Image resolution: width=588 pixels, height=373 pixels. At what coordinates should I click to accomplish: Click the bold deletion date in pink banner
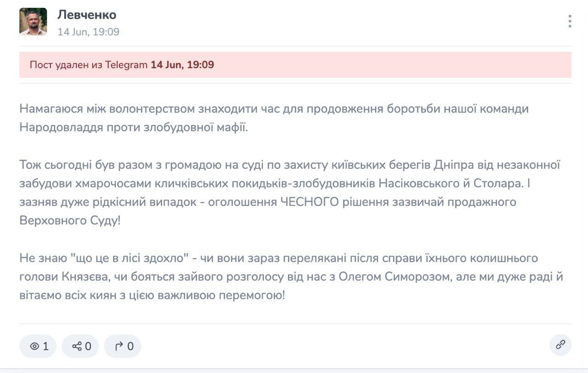pyautogui.click(x=182, y=65)
